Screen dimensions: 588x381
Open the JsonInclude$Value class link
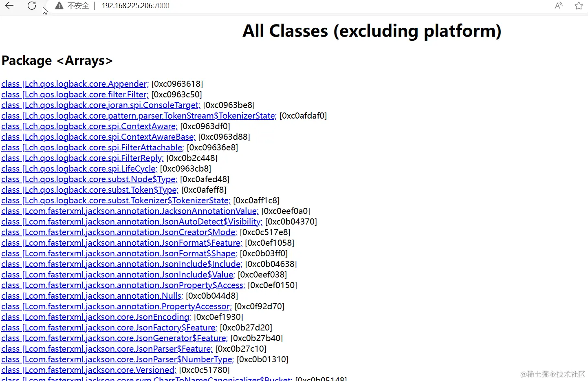(x=118, y=275)
